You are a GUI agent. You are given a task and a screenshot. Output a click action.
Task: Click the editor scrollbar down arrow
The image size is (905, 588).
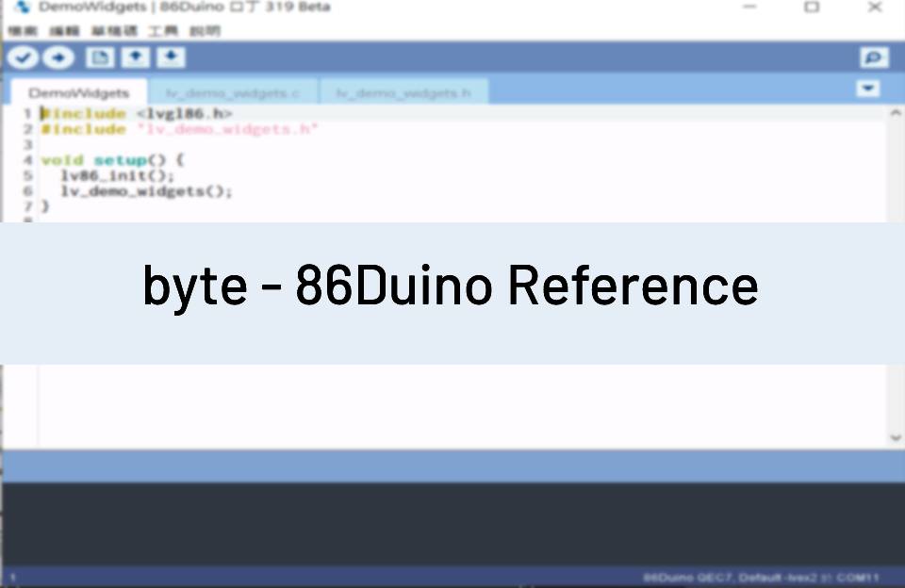tap(896, 437)
